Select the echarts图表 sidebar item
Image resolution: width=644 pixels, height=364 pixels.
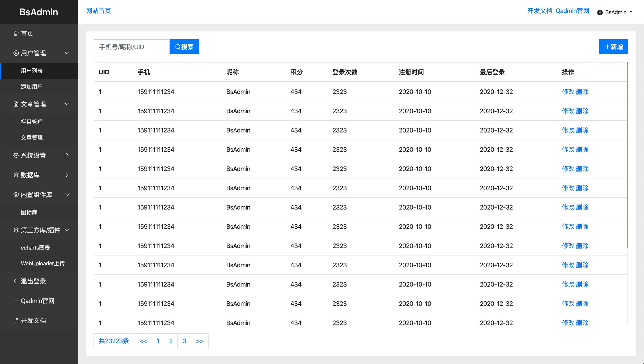(35, 248)
